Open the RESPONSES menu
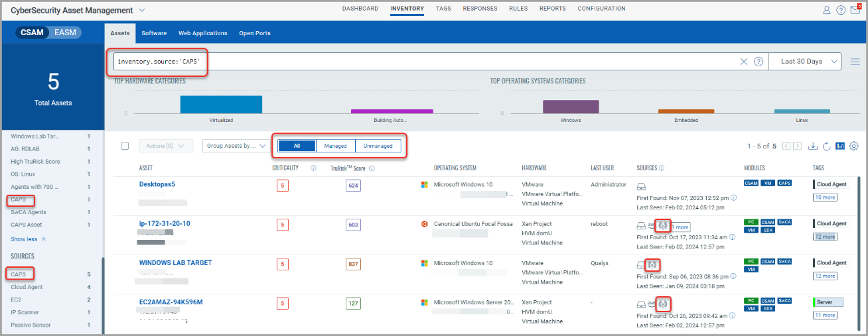868x336 pixels. coord(480,9)
